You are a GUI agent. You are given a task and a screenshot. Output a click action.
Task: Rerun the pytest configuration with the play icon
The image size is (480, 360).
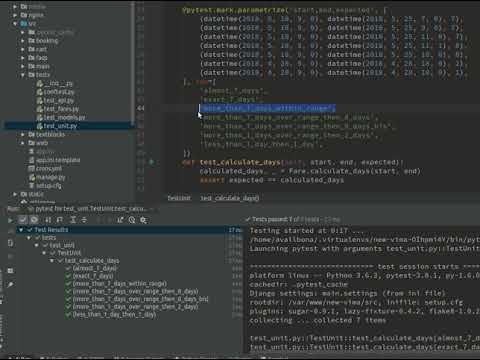pos(10,220)
